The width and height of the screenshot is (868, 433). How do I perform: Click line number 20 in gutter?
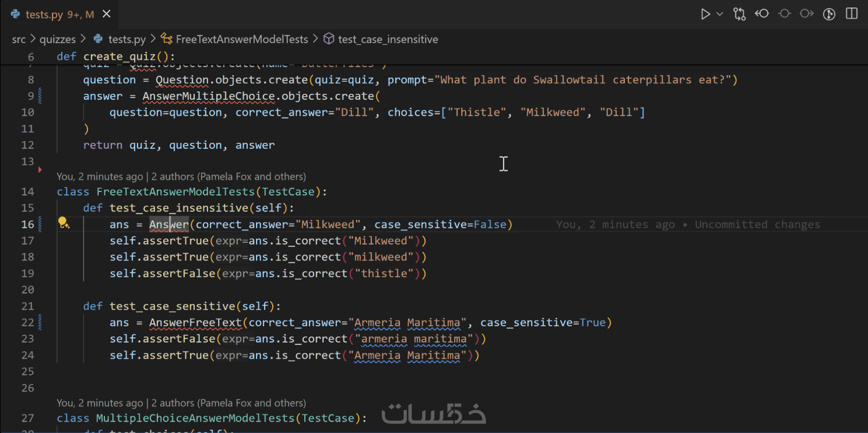27,289
